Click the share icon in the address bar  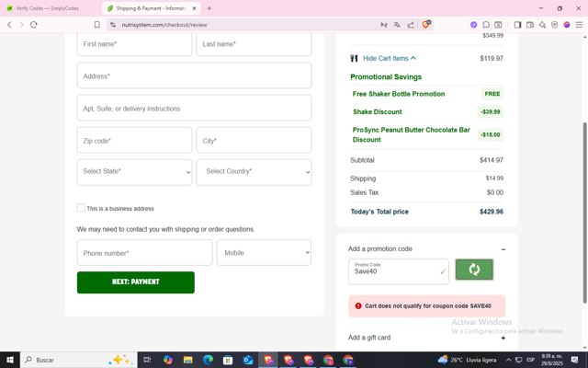[x=411, y=25]
